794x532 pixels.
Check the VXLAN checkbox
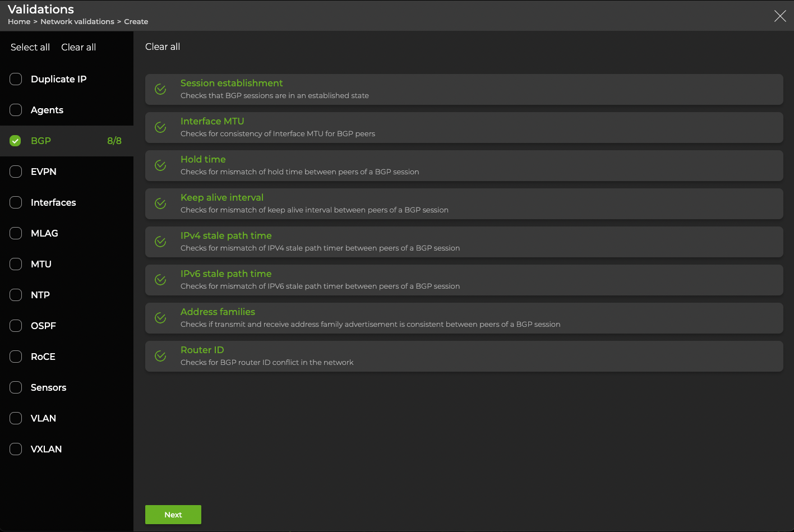tap(16, 449)
